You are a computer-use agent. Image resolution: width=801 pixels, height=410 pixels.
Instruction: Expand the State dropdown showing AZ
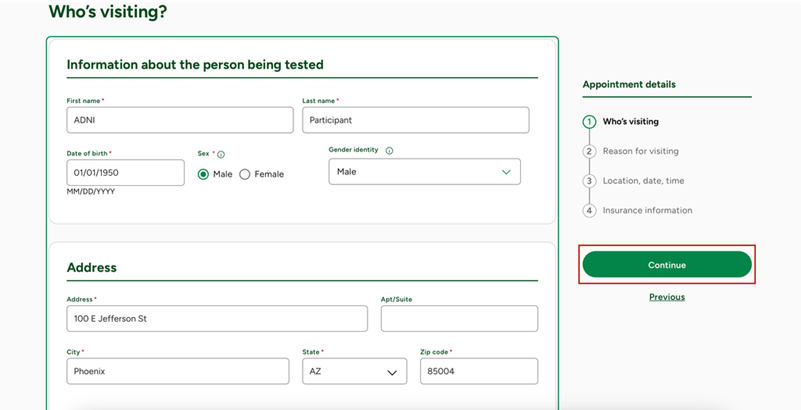354,371
